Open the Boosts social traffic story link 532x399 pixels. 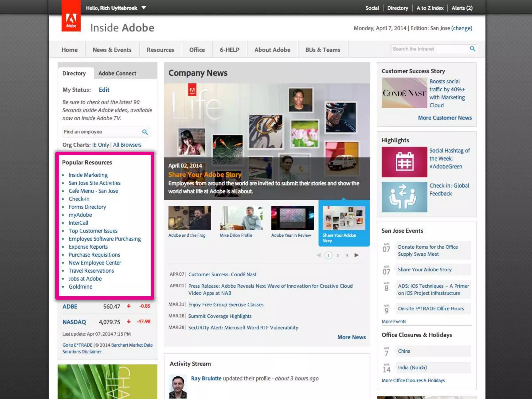(x=447, y=93)
